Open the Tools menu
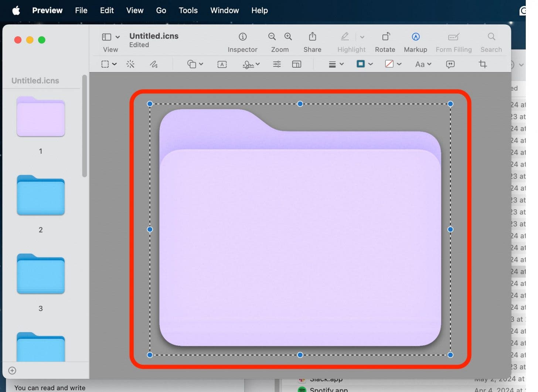The width and height of the screenshot is (538, 392). (188, 10)
